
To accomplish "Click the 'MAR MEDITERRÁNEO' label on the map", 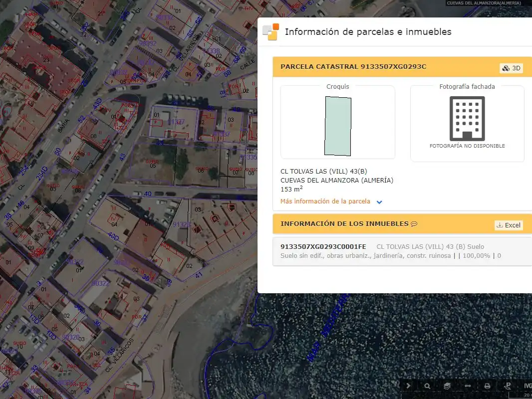I will [327, 328].
